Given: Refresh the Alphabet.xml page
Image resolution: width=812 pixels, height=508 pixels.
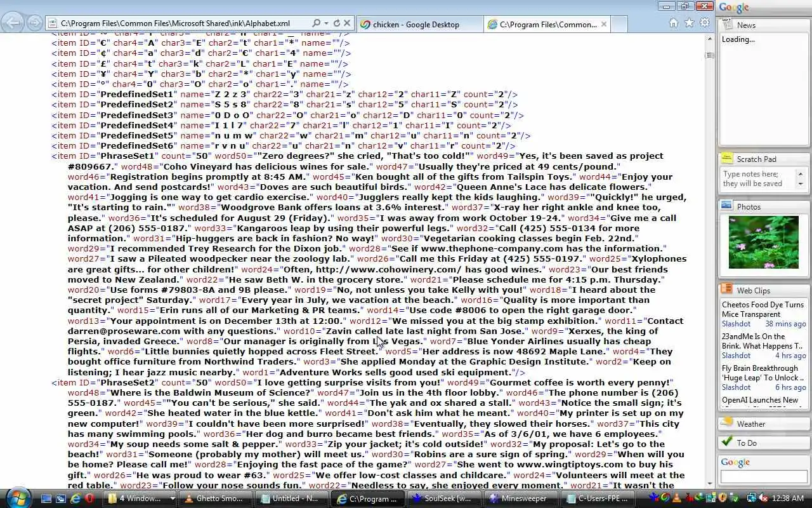Looking at the screenshot, I should (x=336, y=23).
